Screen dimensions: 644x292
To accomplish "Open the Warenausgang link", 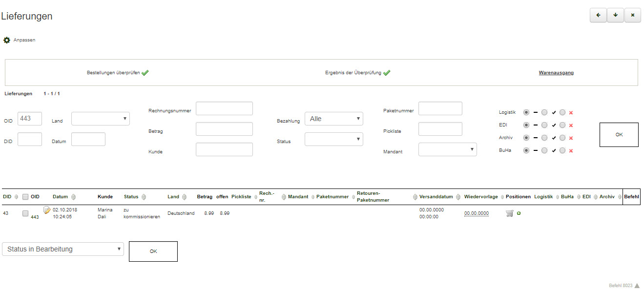I will coord(556,73).
